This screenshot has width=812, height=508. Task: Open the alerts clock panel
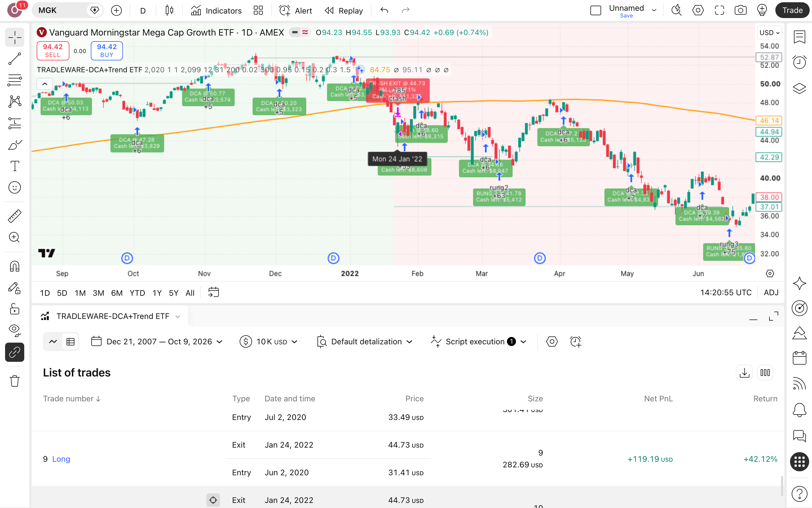click(800, 62)
